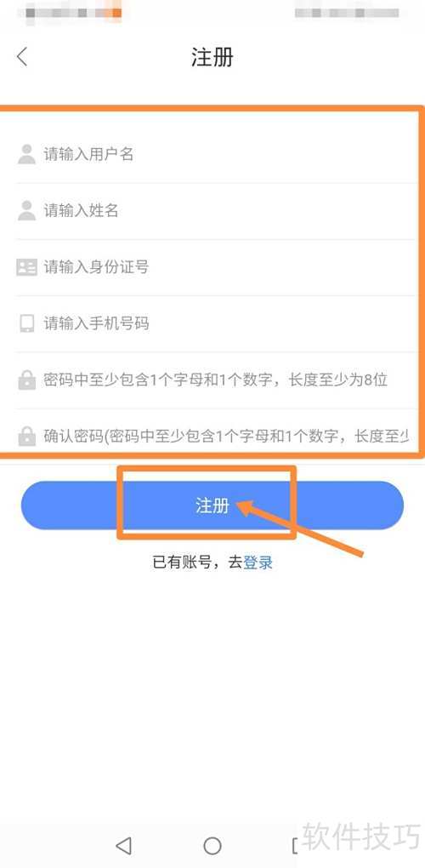This screenshot has height=868, width=425.
Task: Click the phone icon beside 请输入手机号码
Action: 26,324
